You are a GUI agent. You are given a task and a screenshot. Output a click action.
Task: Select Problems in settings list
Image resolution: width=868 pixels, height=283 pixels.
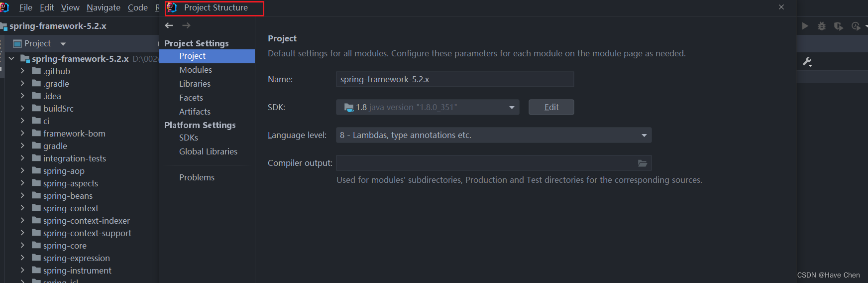tap(207, 177)
